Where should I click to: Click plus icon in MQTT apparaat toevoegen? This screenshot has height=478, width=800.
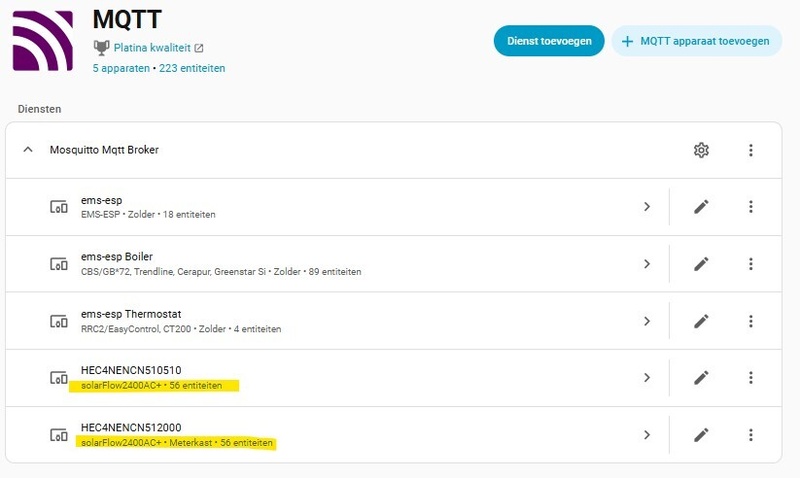click(627, 41)
